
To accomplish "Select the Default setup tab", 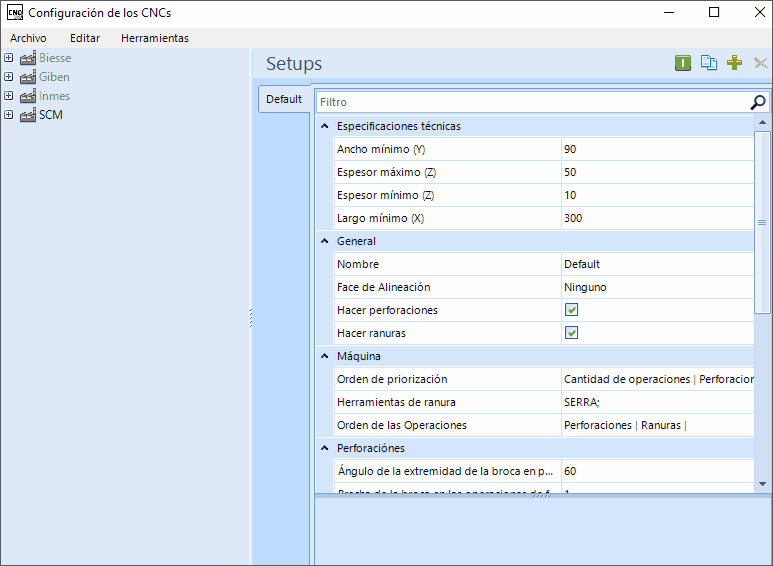I will coord(284,99).
